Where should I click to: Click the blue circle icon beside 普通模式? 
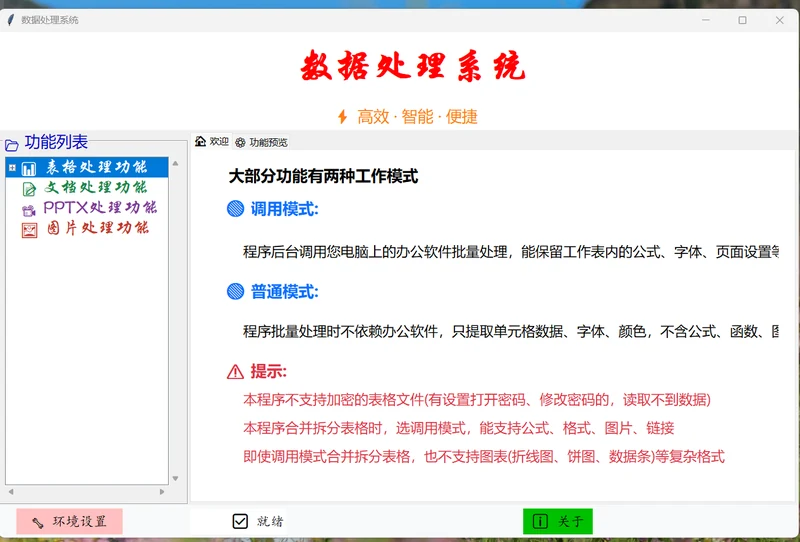click(235, 291)
